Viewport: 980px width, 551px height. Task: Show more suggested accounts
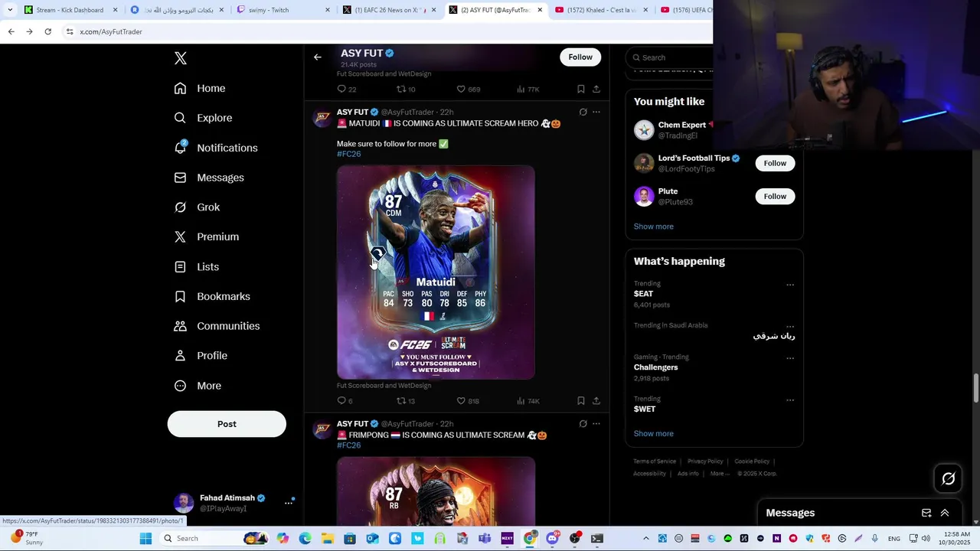[x=654, y=227]
